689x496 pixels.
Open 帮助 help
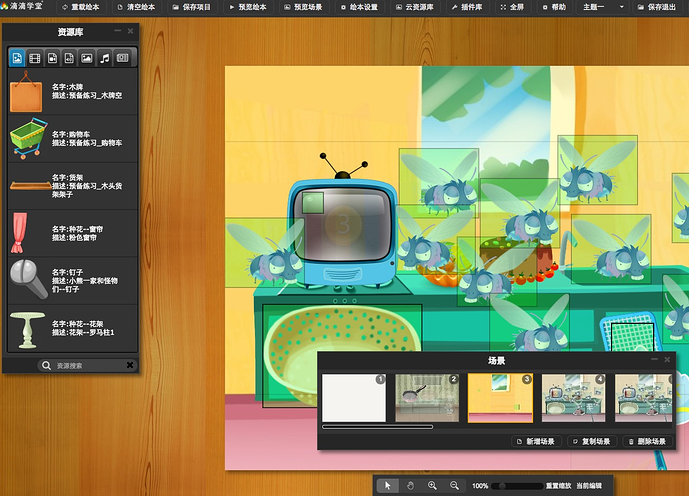pyautogui.click(x=554, y=7)
